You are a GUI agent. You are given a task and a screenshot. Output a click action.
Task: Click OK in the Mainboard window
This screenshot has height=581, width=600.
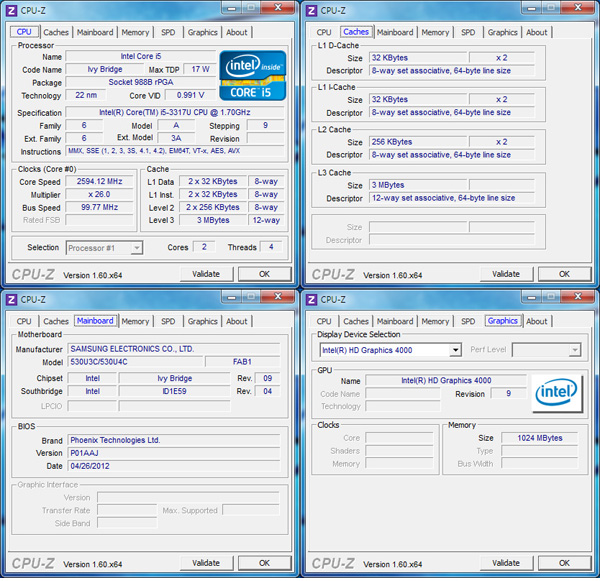[x=264, y=563]
